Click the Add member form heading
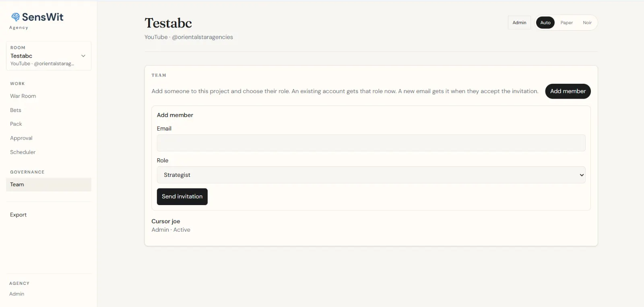The height and width of the screenshot is (307, 644). point(175,115)
